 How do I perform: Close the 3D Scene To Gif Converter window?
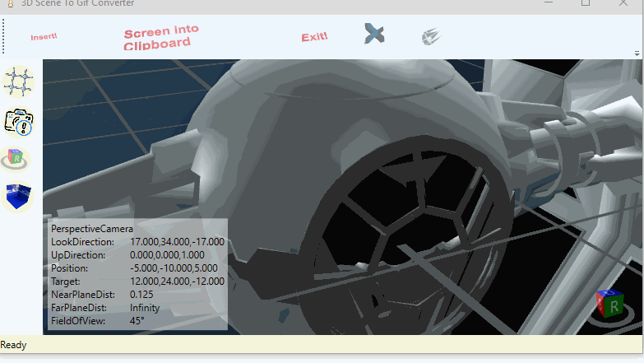623,2
